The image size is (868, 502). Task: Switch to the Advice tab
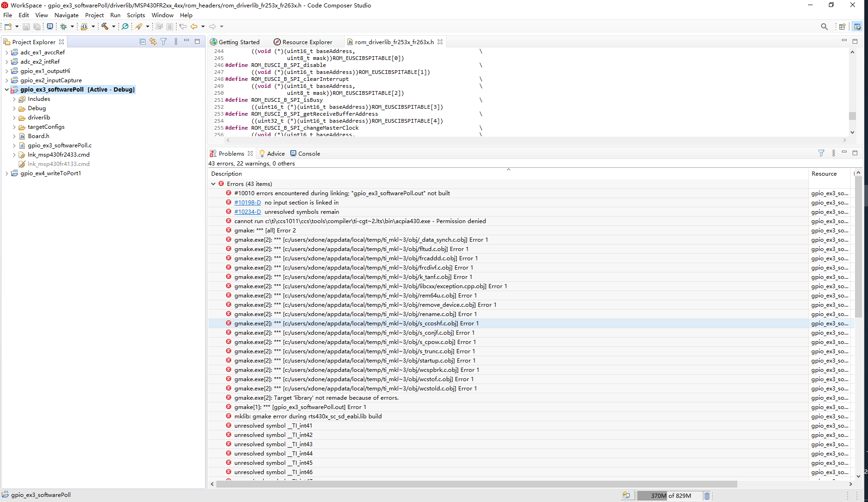coord(272,153)
